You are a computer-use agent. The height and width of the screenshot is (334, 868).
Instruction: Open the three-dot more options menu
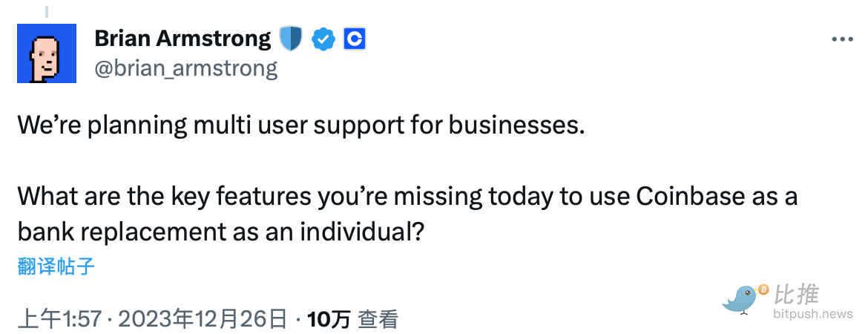point(843,39)
